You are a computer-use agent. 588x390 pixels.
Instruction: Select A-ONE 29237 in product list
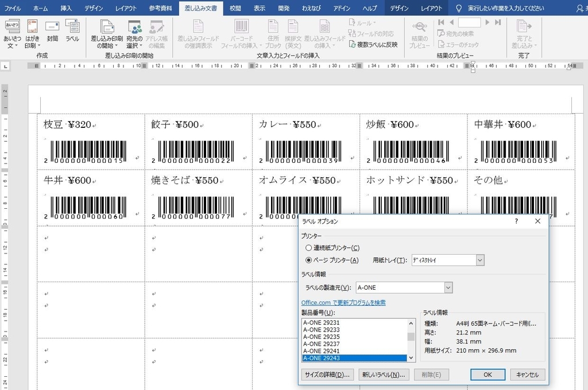tap(354, 344)
